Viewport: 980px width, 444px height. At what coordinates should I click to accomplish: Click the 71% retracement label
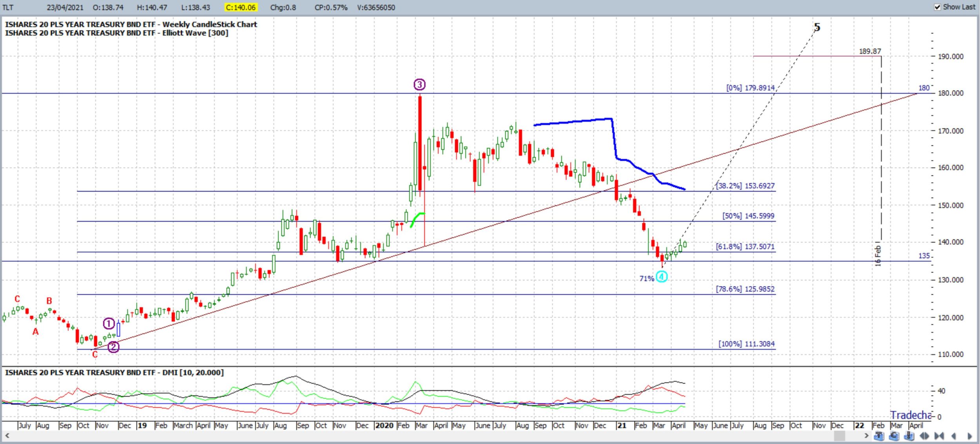pos(647,279)
